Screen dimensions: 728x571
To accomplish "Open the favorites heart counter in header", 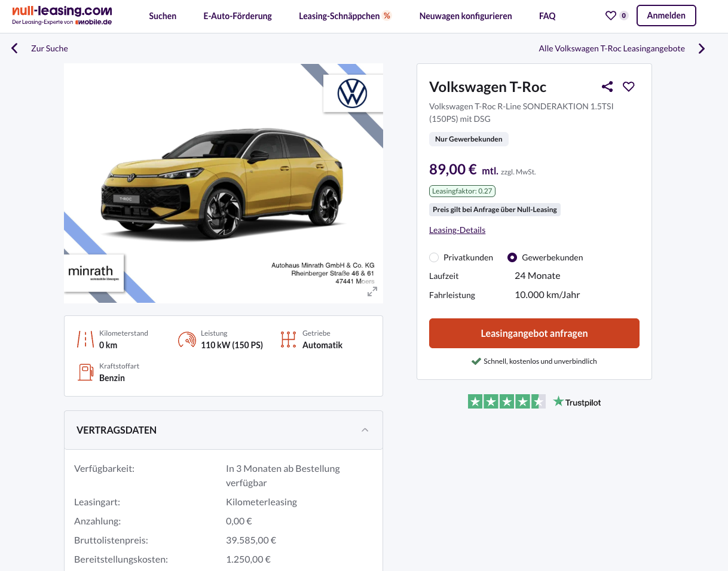I will 617,16.
